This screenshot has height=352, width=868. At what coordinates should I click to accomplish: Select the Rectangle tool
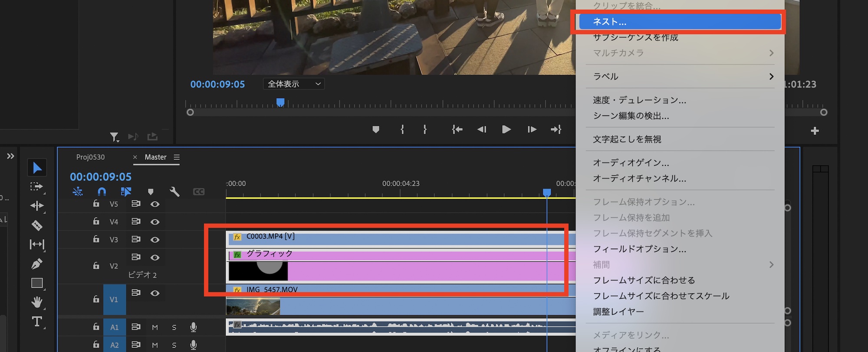(x=37, y=283)
